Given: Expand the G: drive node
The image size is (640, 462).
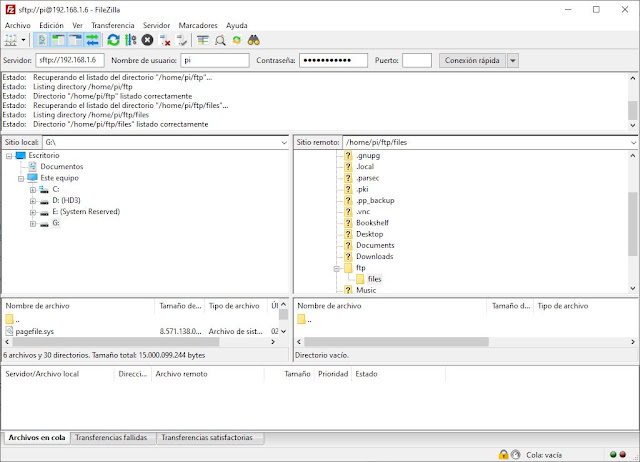Looking at the screenshot, I should [33, 224].
